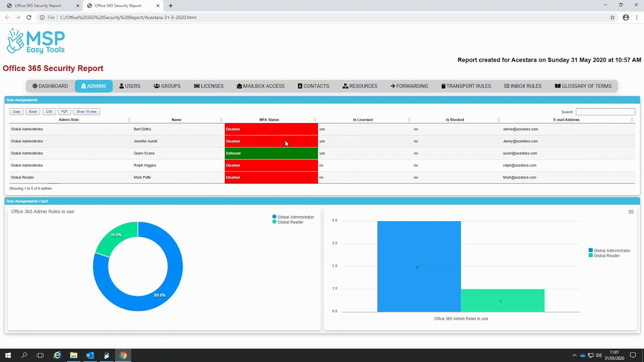644x362 pixels.
Task: Export the table to Excel
Action: click(x=33, y=112)
